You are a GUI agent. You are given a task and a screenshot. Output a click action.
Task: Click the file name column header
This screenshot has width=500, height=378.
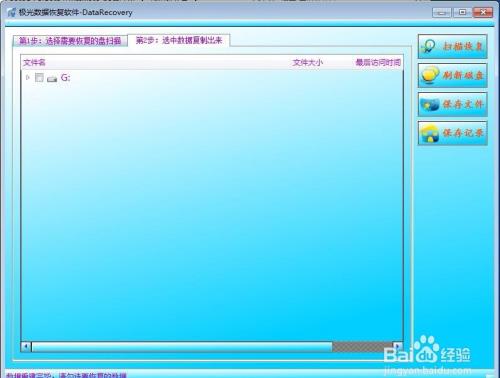[x=34, y=62]
